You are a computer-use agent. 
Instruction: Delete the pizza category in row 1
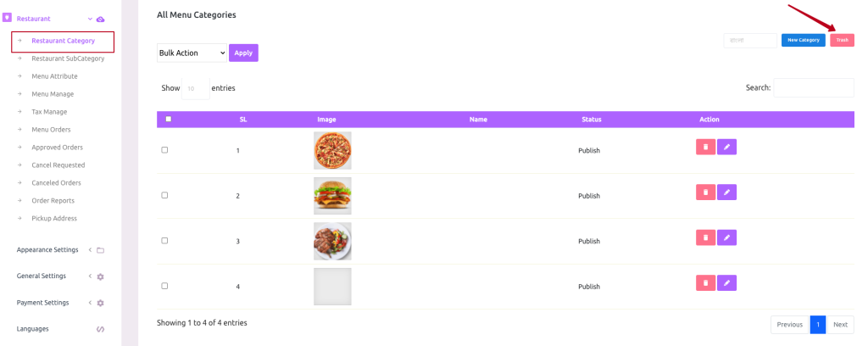pyautogui.click(x=705, y=147)
